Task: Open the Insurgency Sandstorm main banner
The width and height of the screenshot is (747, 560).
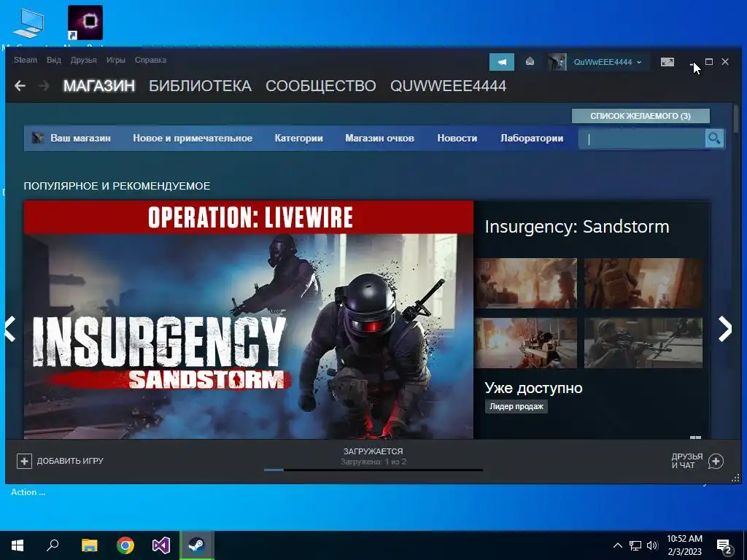Action: point(249,319)
